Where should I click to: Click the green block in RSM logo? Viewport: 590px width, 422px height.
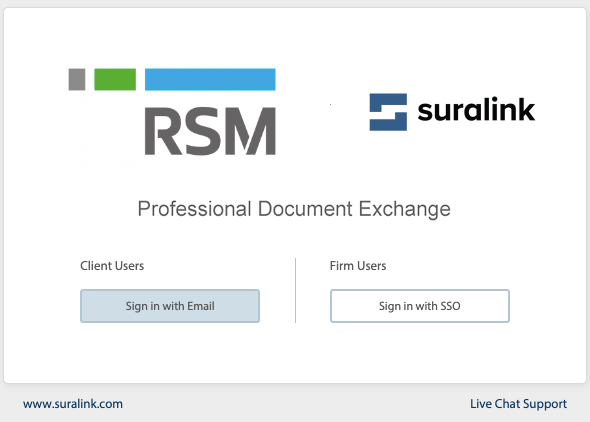[115, 79]
